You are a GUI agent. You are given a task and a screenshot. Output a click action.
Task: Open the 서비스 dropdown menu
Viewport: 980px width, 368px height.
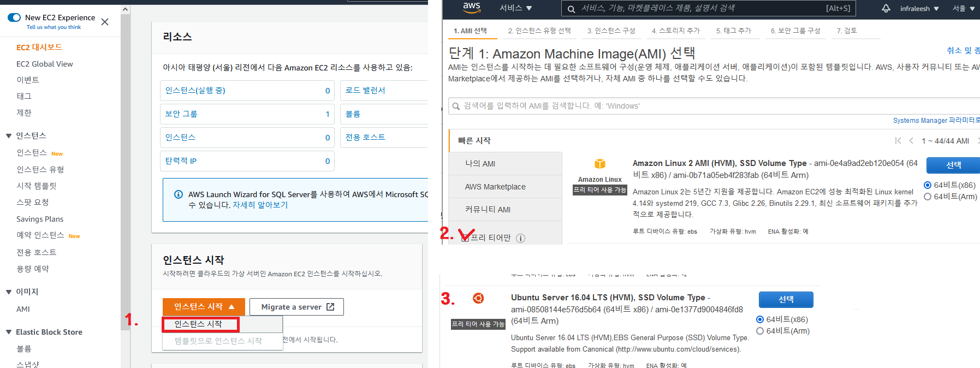point(516,8)
